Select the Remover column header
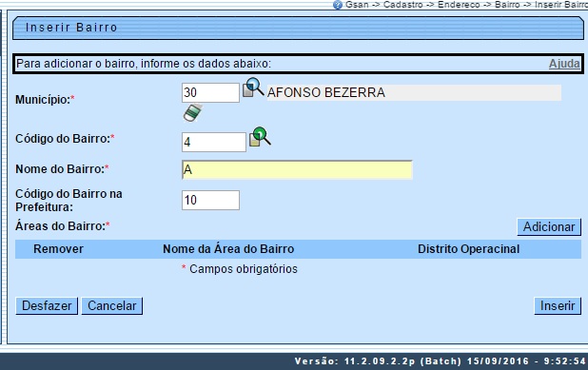This screenshot has width=588, height=370. point(58,249)
